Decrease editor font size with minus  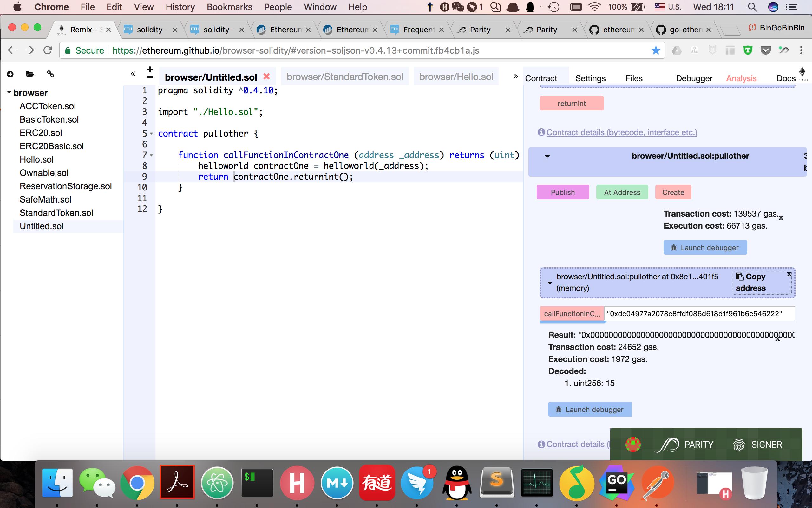(x=150, y=77)
